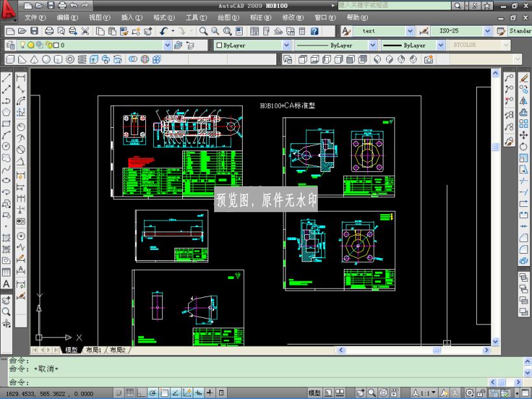Screen dimensions: 532x399
Task: Toggle Grid display in status bar
Action: tap(130, 393)
